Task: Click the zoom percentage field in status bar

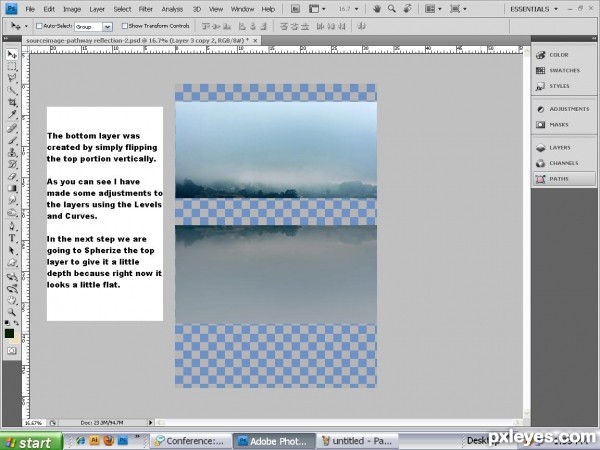Action: pos(34,423)
